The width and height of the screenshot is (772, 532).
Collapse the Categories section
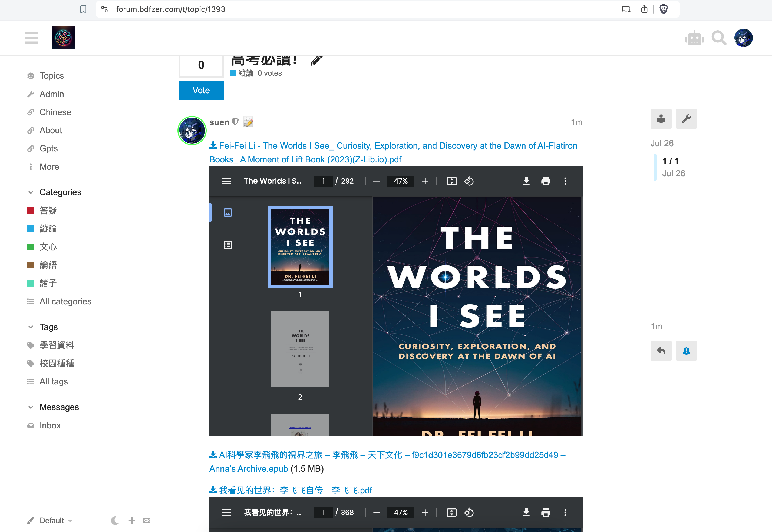pyautogui.click(x=31, y=192)
